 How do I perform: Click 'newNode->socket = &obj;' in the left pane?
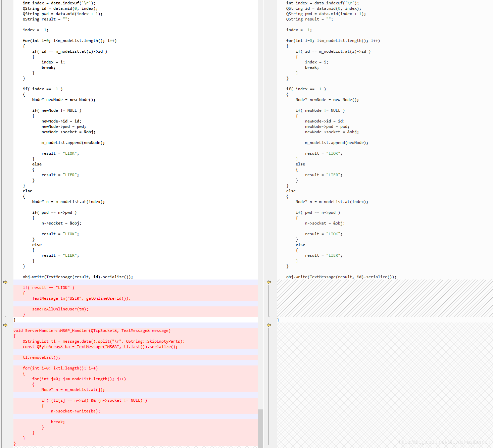click(68, 132)
